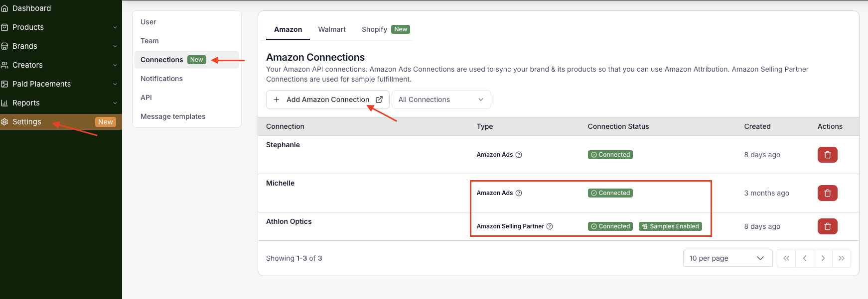
Task: Click help icon next to Amazon Selling Partner
Action: pyautogui.click(x=550, y=226)
